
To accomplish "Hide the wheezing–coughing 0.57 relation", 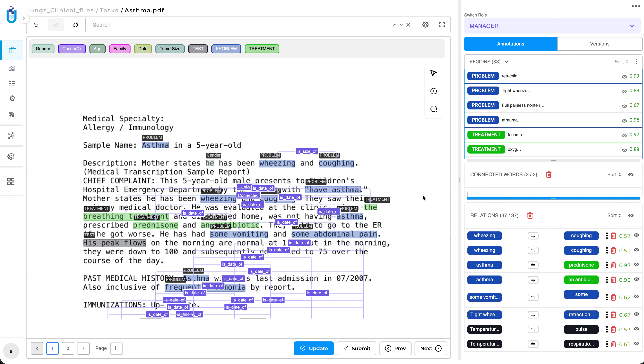I will coord(637,235).
